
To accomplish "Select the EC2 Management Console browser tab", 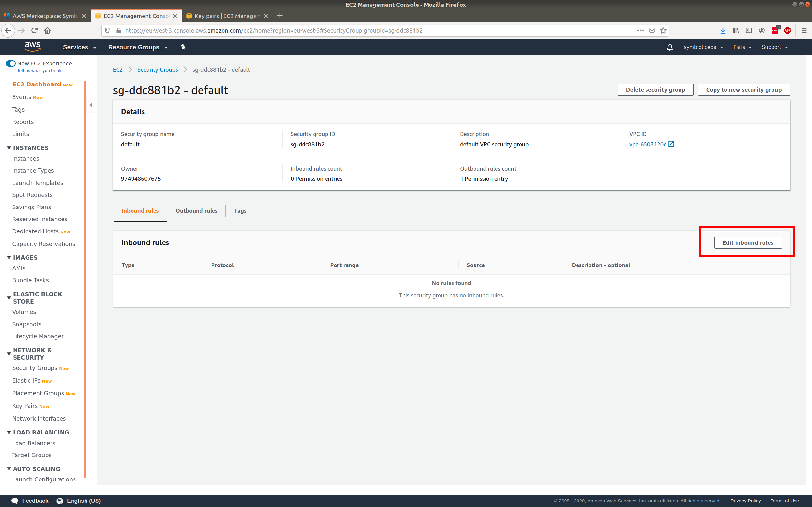I will (136, 16).
